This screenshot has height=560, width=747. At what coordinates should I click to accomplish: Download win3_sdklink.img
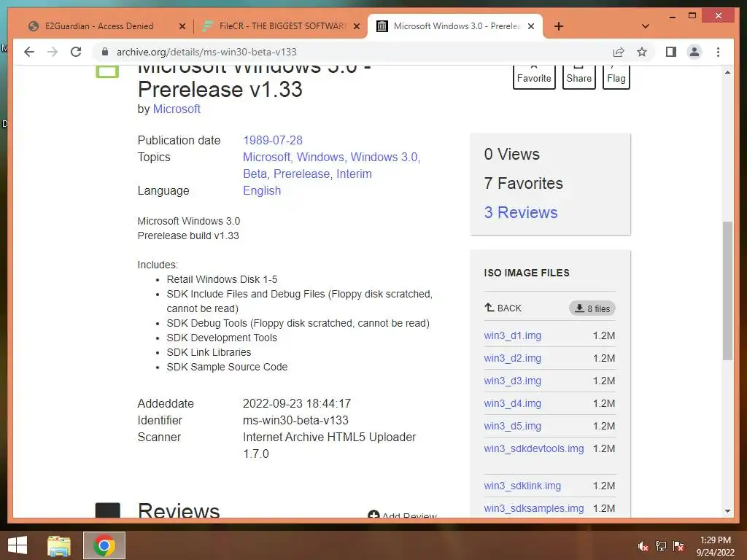point(522,486)
